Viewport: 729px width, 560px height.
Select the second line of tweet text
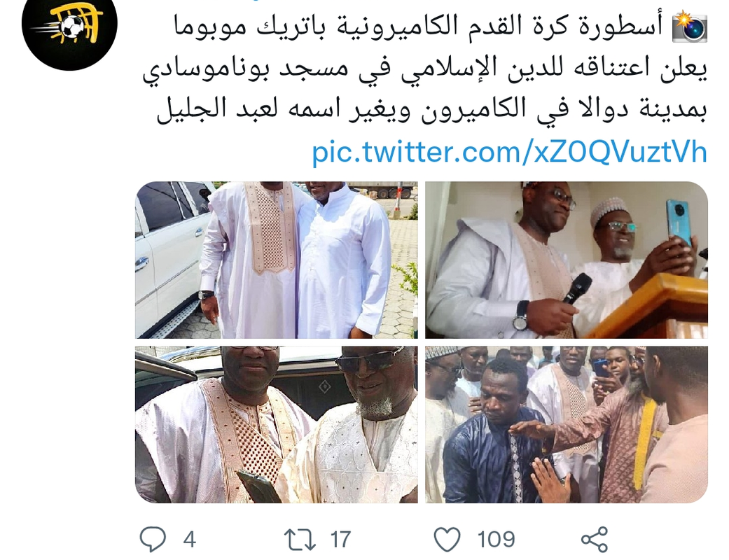(425, 69)
